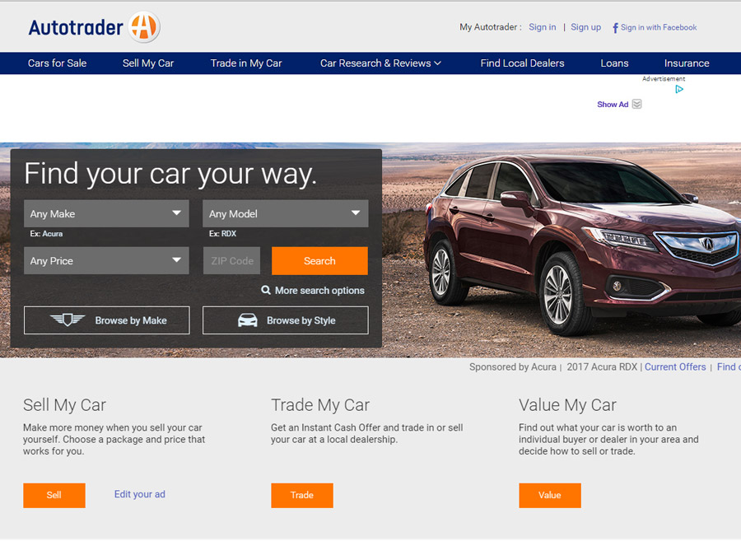Screen dimensions: 741x560
Task: Open the Any Price dropdown
Action: click(106, 260)
